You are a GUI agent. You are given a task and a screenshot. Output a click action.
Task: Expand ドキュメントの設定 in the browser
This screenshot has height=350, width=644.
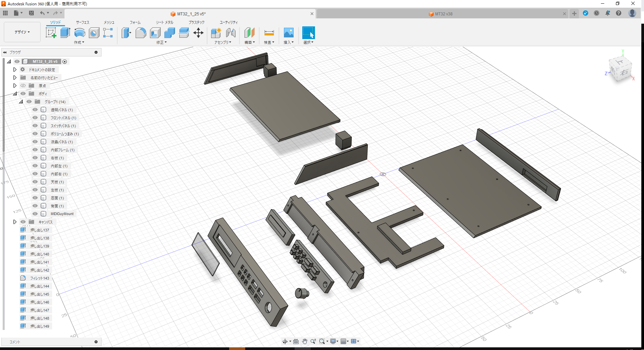[x=15, y=69]
